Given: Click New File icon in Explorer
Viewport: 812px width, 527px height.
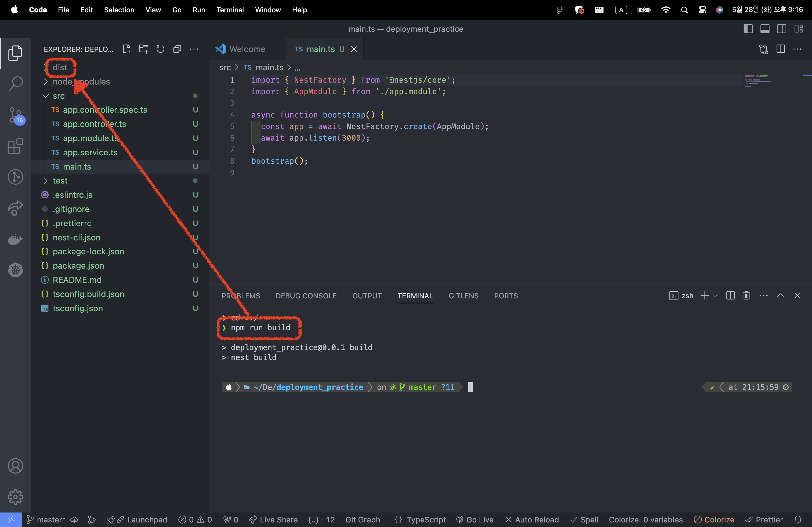Looking at the screenshot, I should [127, 49].
